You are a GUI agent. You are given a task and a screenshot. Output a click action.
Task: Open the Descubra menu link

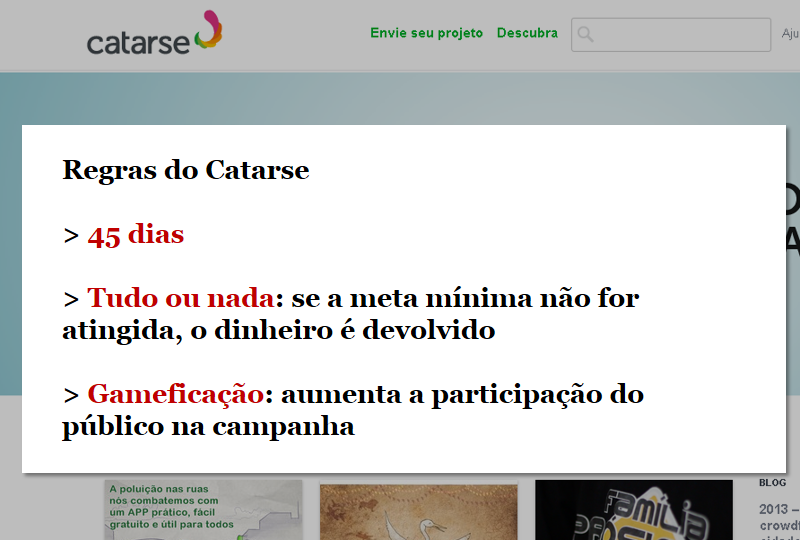pos(527,33)
